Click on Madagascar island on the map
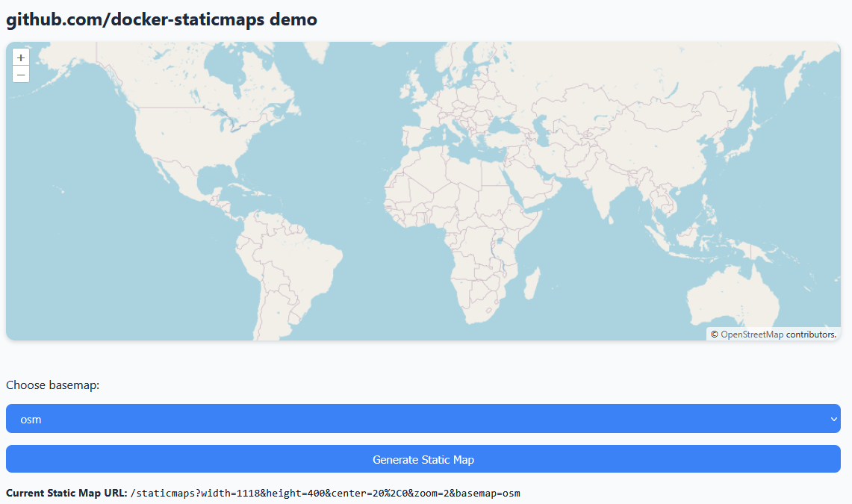 pos(532,284)
